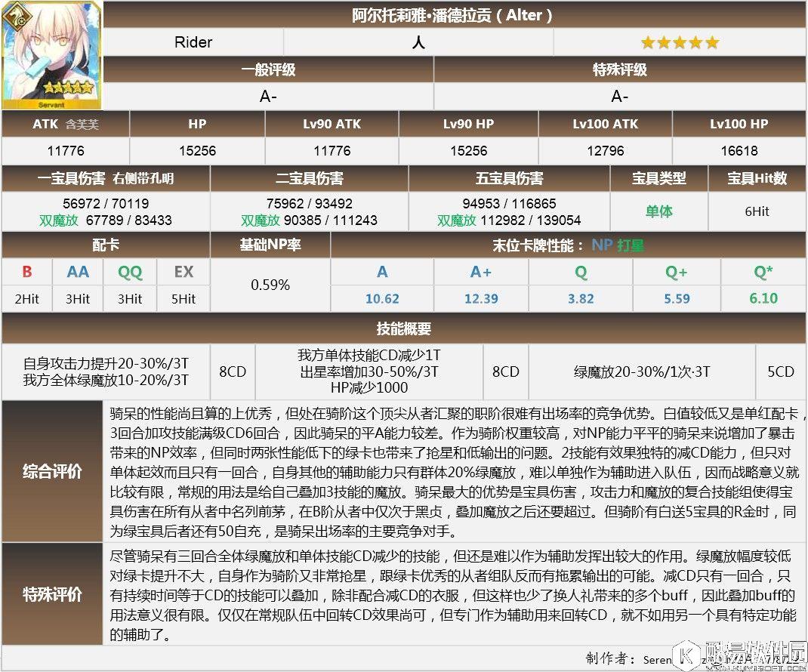Click the servant name title bar
Image resolution: width=808 pixels, height=672 pixels.
click(453, 14)
